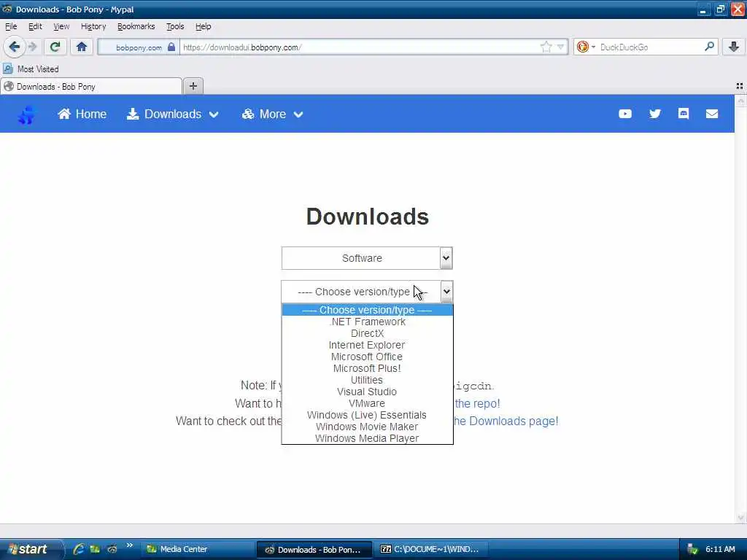
Task: Choose VMware from the list
Action: (367, 403)
